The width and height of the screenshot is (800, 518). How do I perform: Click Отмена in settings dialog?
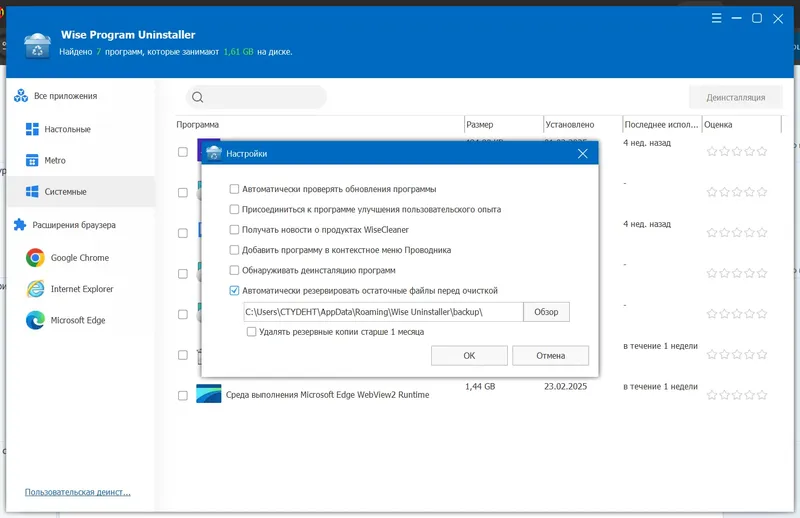(x=550, y=356)
